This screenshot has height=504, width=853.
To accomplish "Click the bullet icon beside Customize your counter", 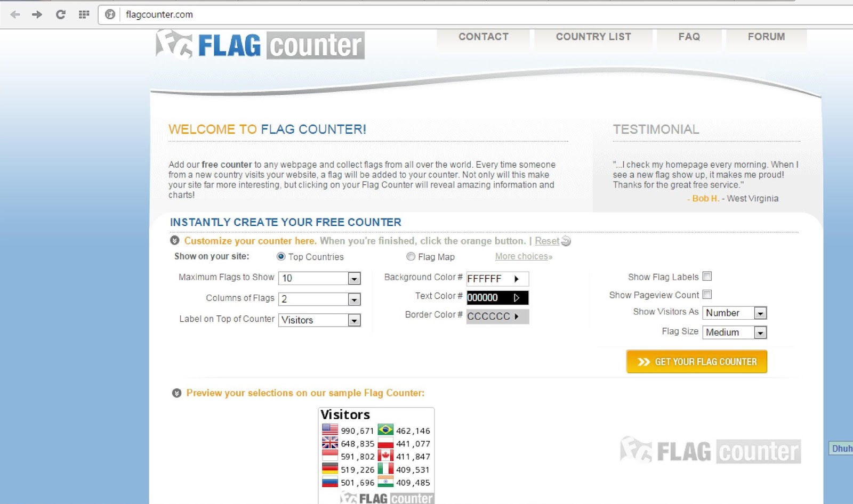I will [x=174, y=241].
